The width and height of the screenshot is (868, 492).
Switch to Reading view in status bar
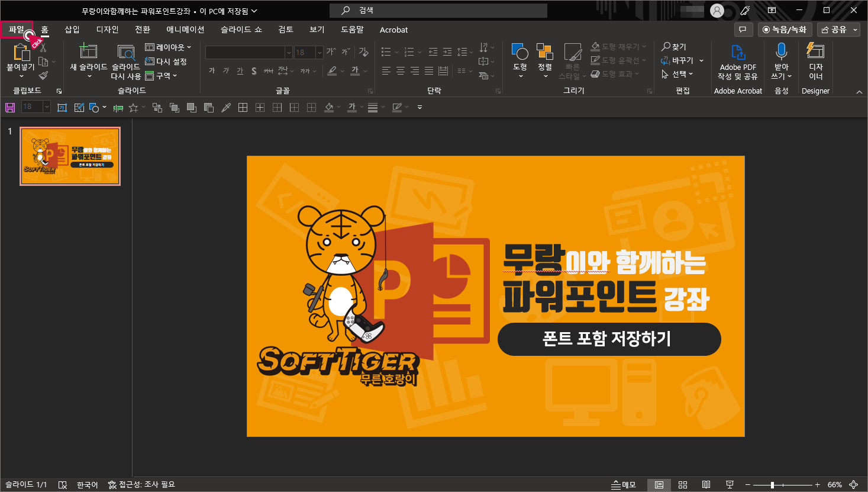[706, 485]
